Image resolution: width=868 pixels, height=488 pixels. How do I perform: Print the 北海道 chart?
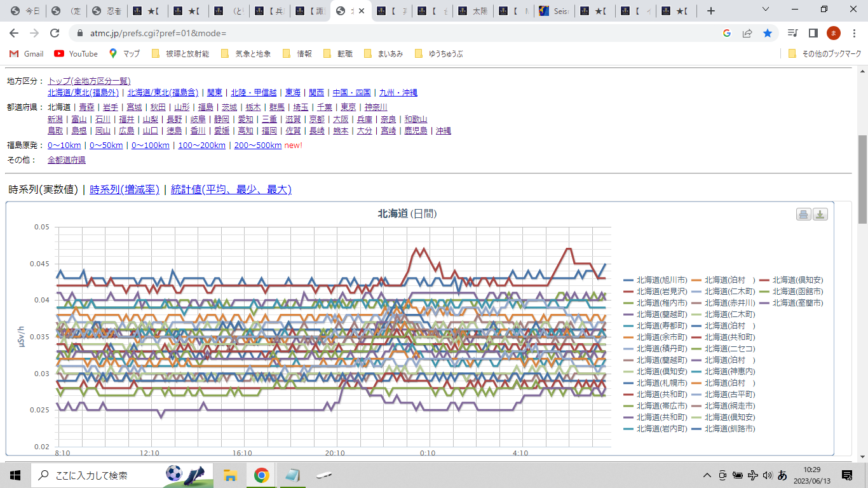click(x=804, y=214)
